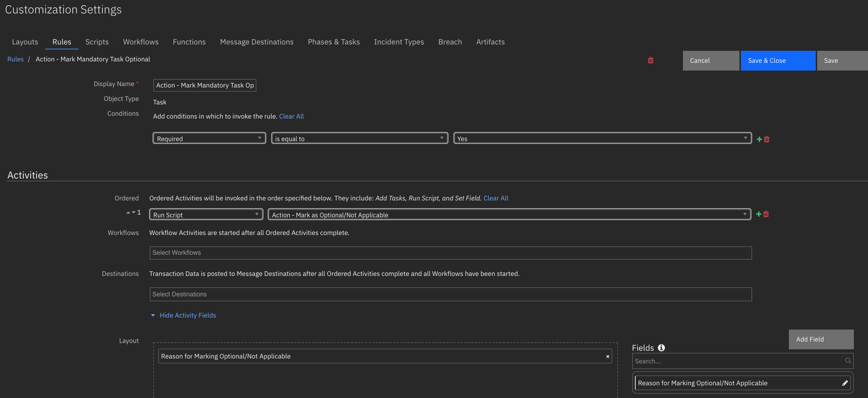The width and height of the screenshot is (868, 398).
Task: Add an ordered activity with the green plus
Action: pyautogui.click(x=759, y=214)
